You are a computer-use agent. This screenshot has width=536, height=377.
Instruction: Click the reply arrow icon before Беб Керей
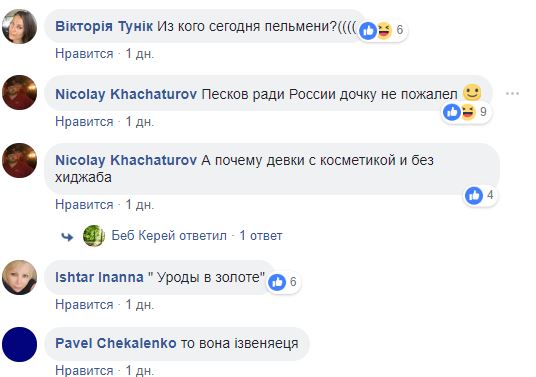67,237
